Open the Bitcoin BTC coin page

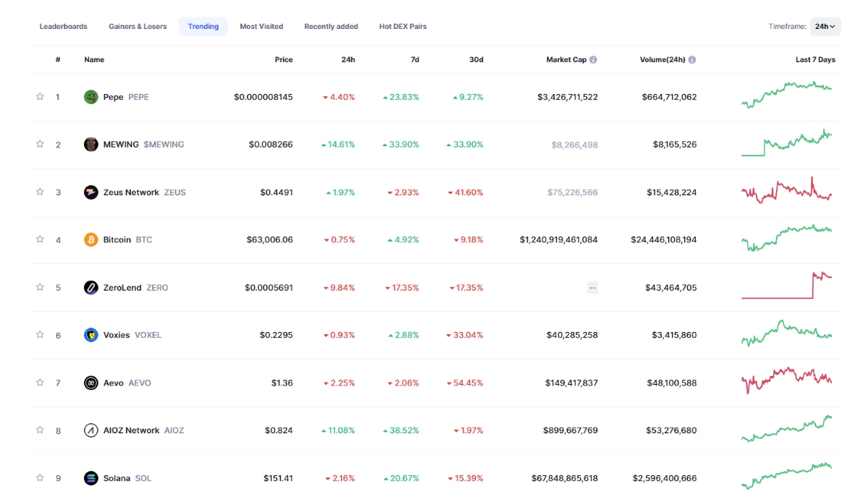tap(118, 239)
